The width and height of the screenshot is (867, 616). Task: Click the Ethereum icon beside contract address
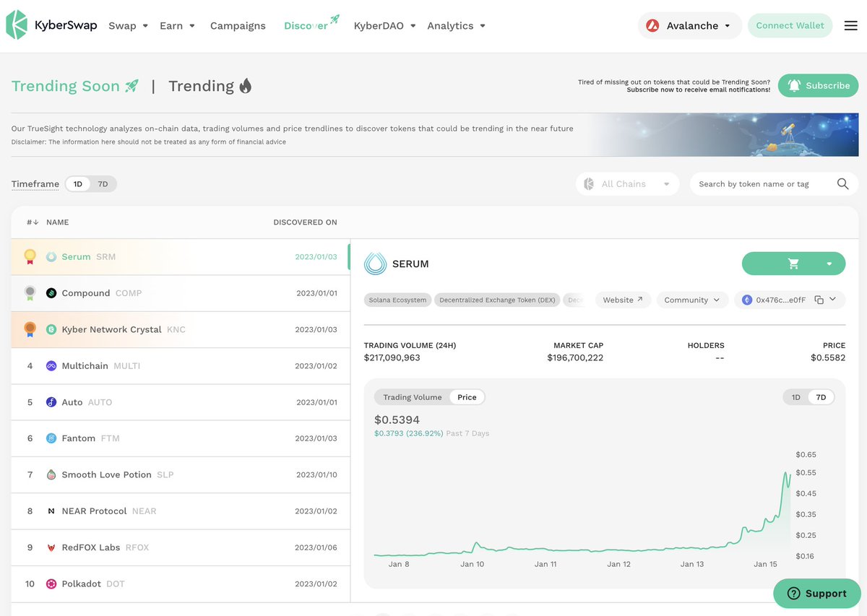pyautogui.click(x=747, y=300)
